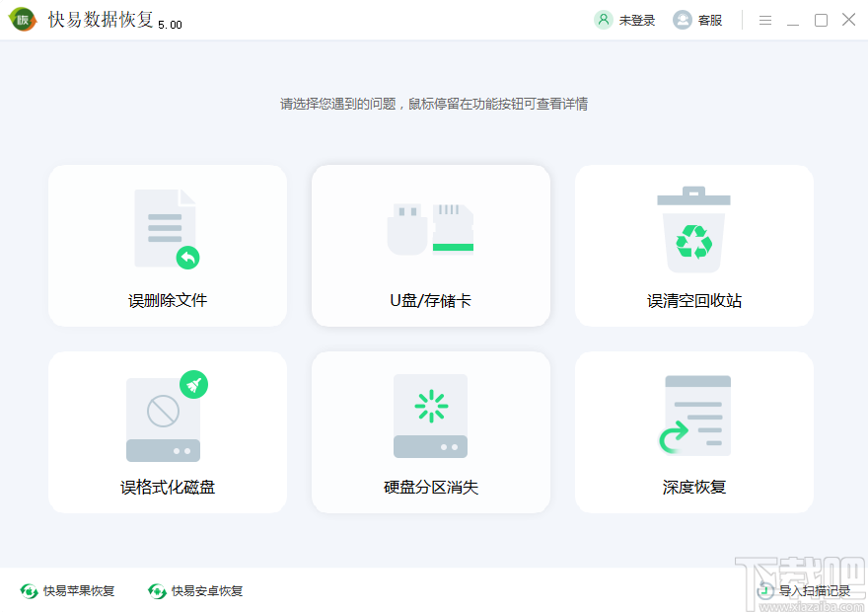Click the import scan record icon
Screen dimensions: 868x612
tap(765, 591)
